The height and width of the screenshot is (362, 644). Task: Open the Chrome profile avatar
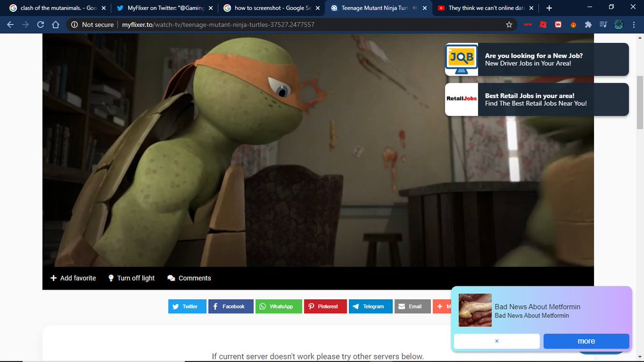[618, 25]
